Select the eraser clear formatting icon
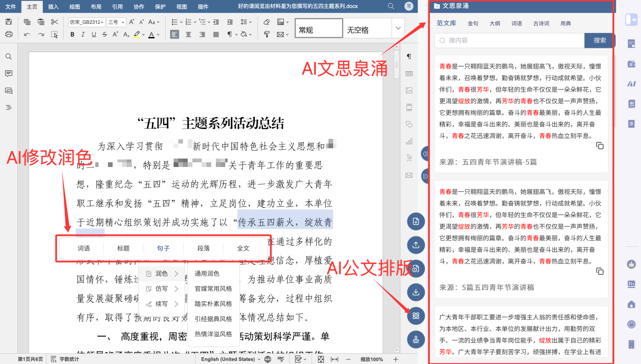The height and width of the screenshot is (364, 641). (x=267, y=22)
